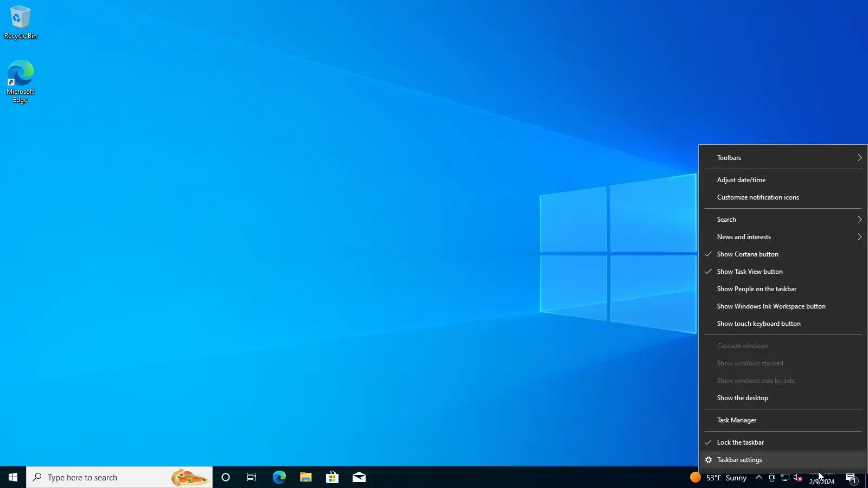
Task: Open File Explorer from the taskbar
Action: 305,477
